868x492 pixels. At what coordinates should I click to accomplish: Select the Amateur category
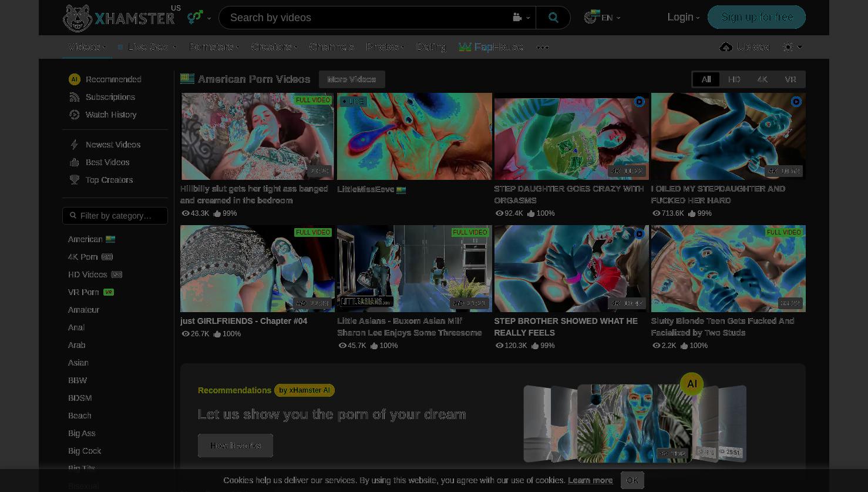[x=83, y=310]
